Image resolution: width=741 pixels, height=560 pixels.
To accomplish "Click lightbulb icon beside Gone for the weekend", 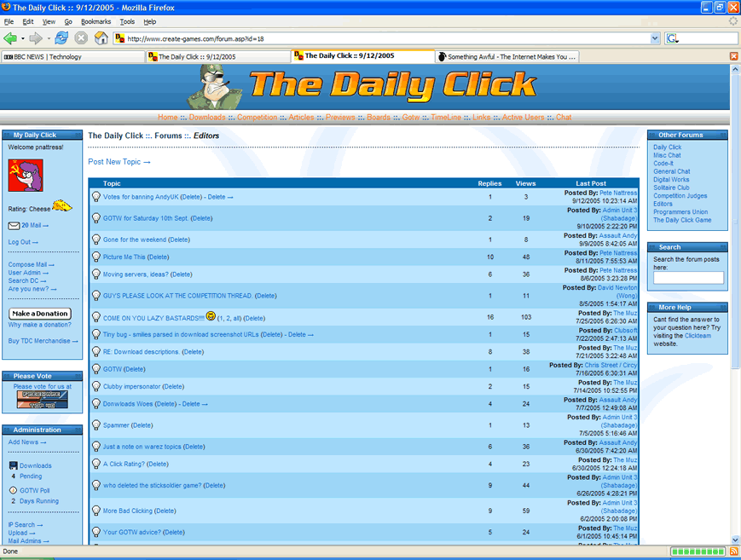I will (x=96, y=240).
